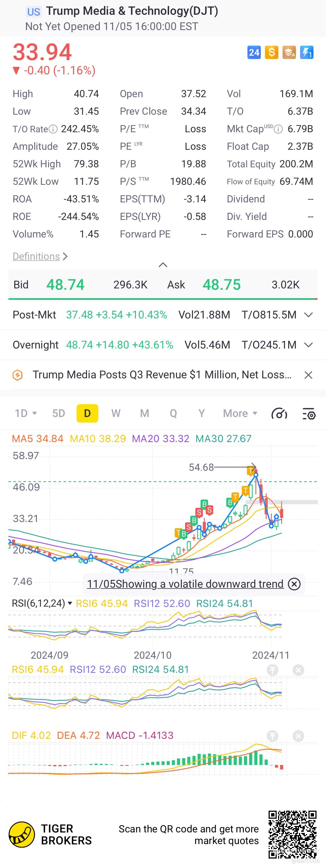Switch to the M monthly chart tab
The width and height of the screenshot is (326, 868).
tap(145, 413)
